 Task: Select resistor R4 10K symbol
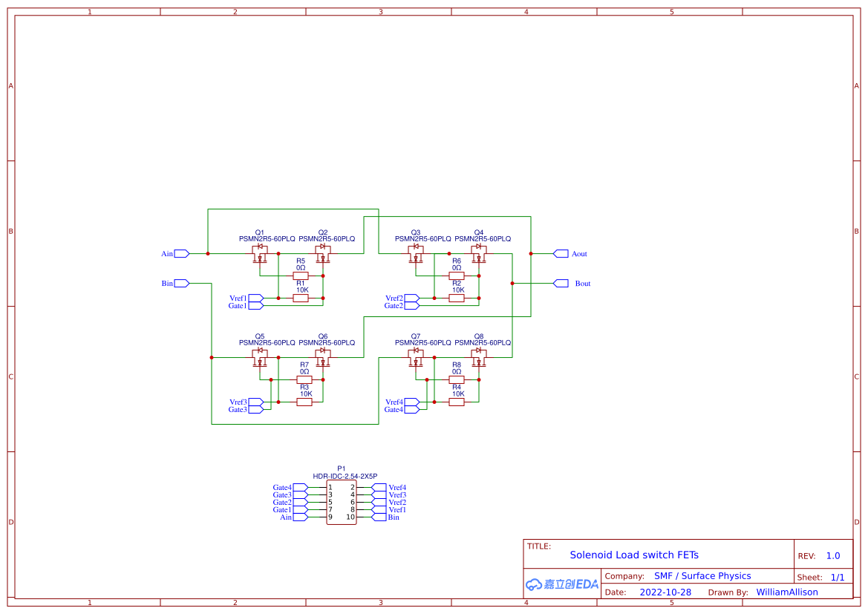tap(457, 401)
